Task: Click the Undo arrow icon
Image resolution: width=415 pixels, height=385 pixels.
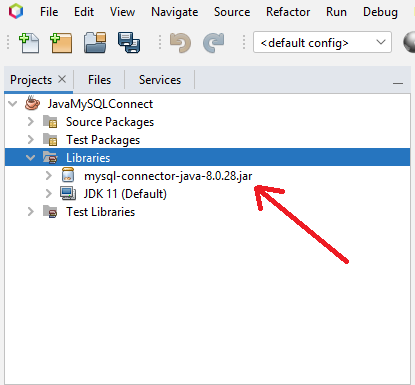Action: point(180,43)
